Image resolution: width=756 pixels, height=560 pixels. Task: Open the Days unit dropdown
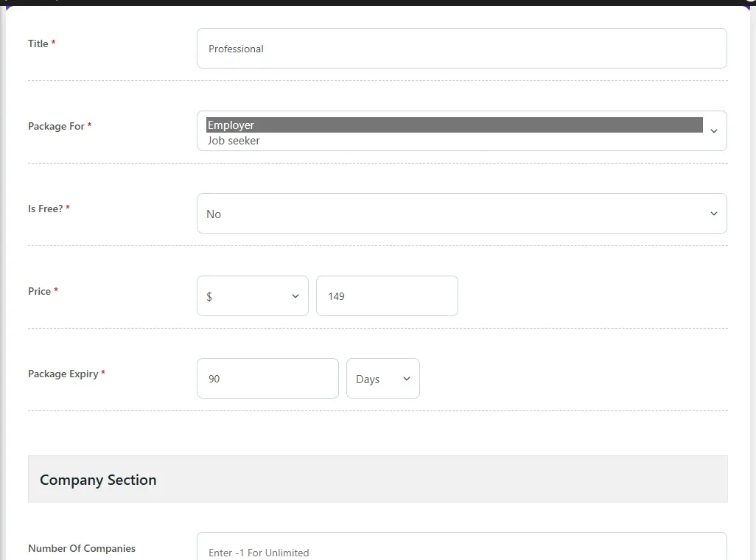[383, 379]
